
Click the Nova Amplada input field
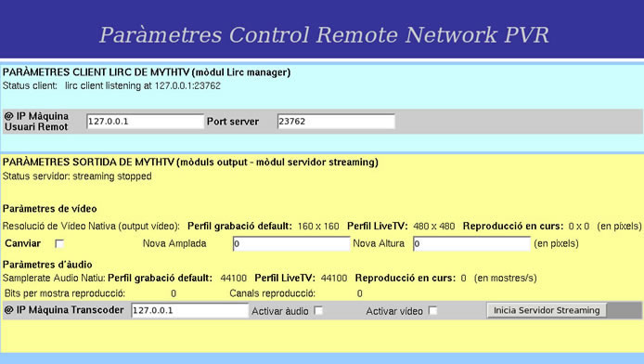coord(291,243)
